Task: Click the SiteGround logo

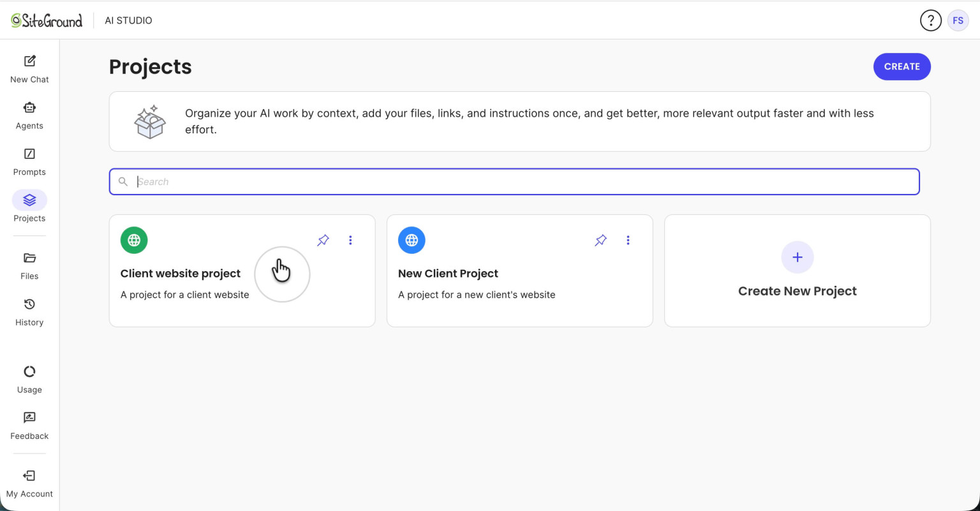Action: point(47,20)
